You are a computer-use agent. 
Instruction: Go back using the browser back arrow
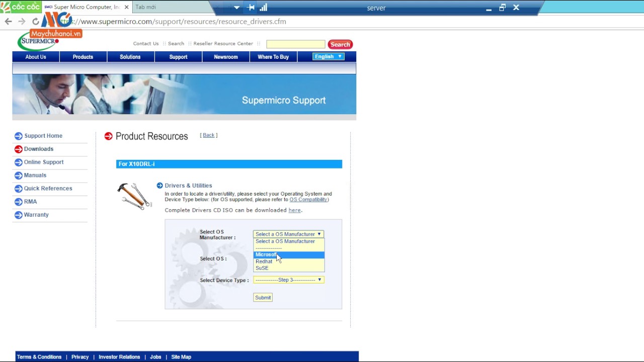(x=8, y=21)
